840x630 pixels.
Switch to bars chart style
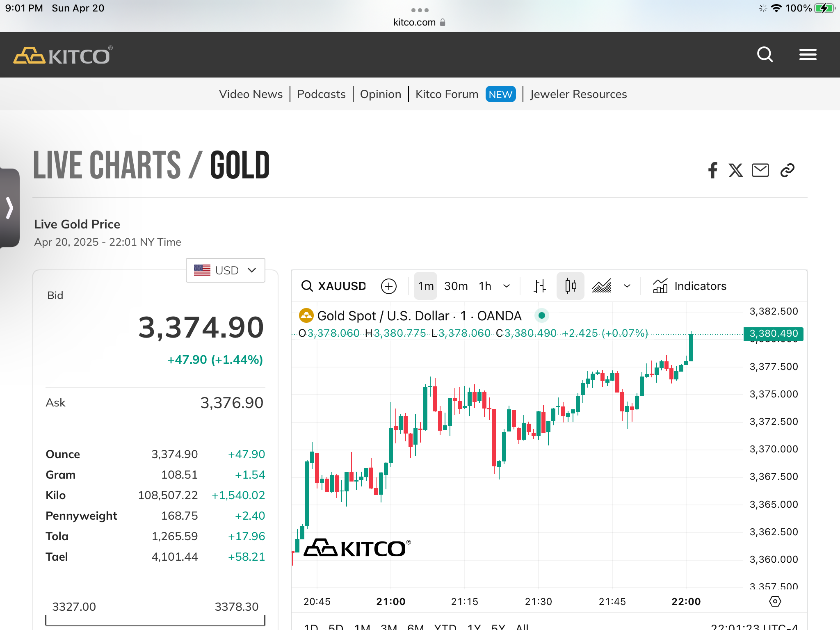tap(540, 286)
